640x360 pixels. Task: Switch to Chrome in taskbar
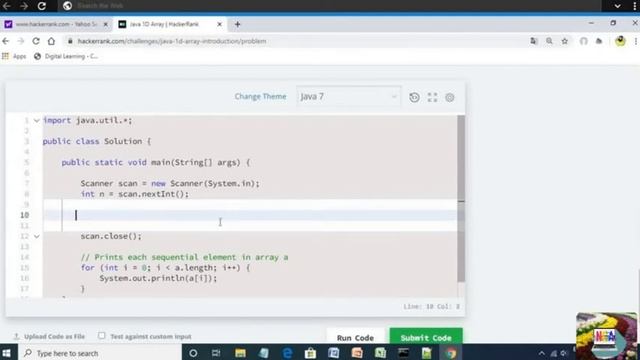click(x=451, y=353)
